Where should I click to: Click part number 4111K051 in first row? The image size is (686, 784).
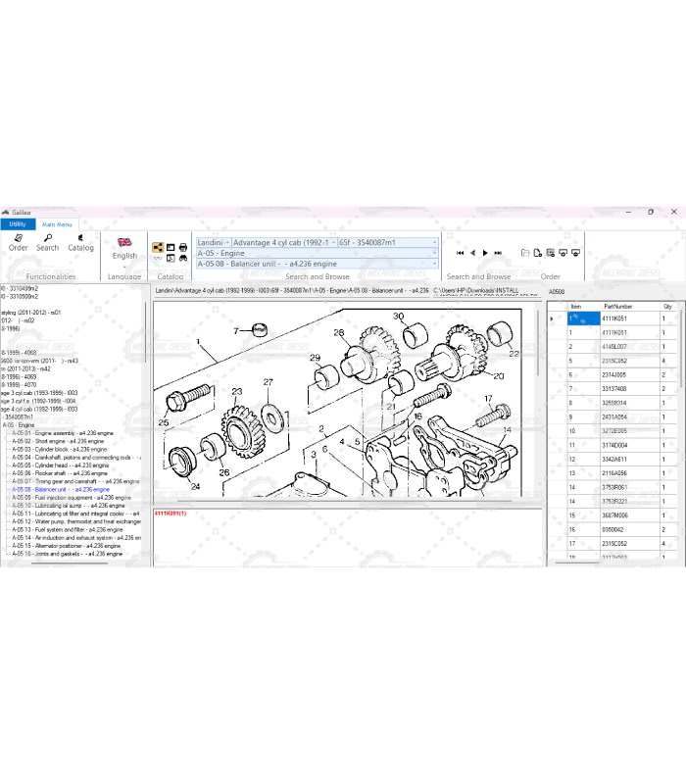pyautogui.click(x=614, y=318)
